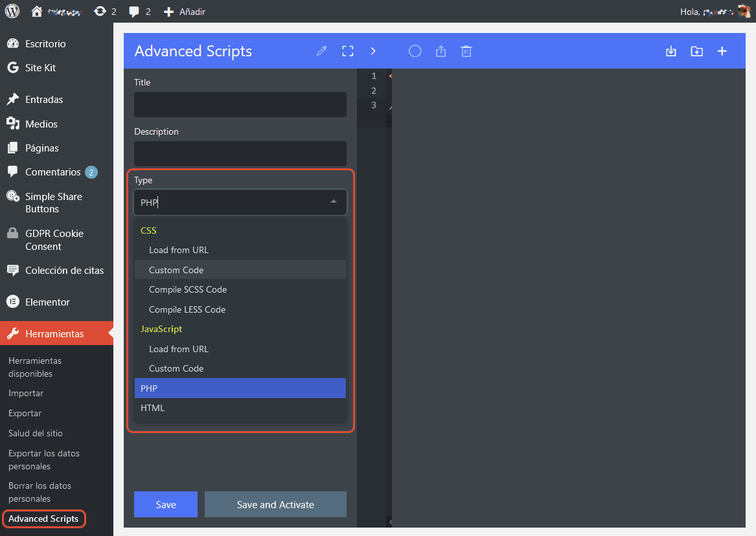Toggle fullscreen mode icon in header
Viewport: 756px width, 536px height.
pyautogui.click(x=348, y=51)
